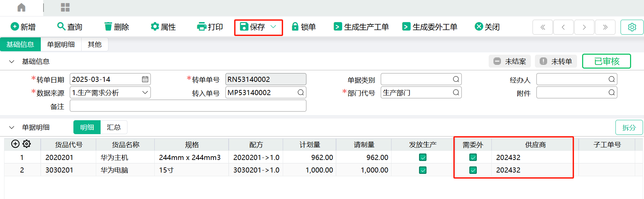Click into the 备注 input field
The width and height of the screenshot is (644, 199).
point(188,106)
